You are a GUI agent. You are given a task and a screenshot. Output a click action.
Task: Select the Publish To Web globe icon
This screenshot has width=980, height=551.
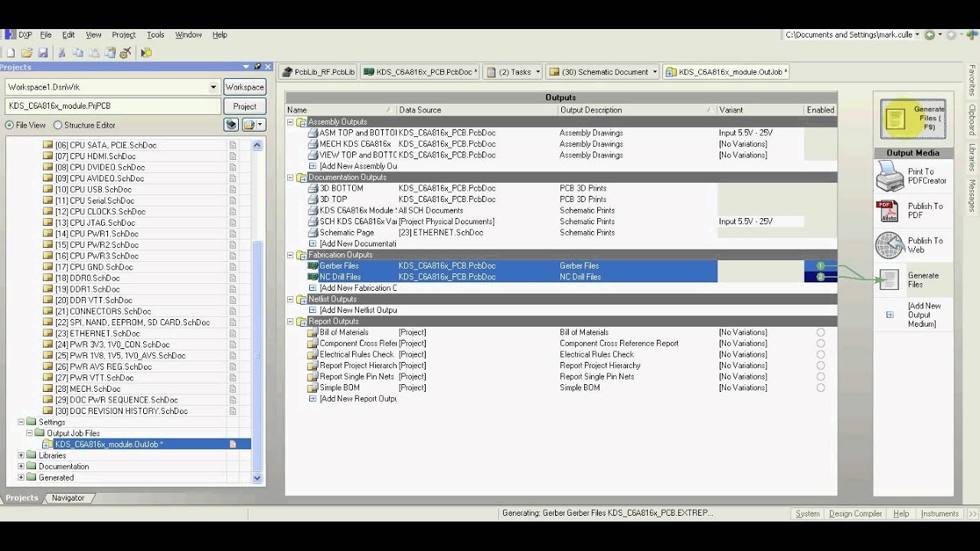point(890,245)
